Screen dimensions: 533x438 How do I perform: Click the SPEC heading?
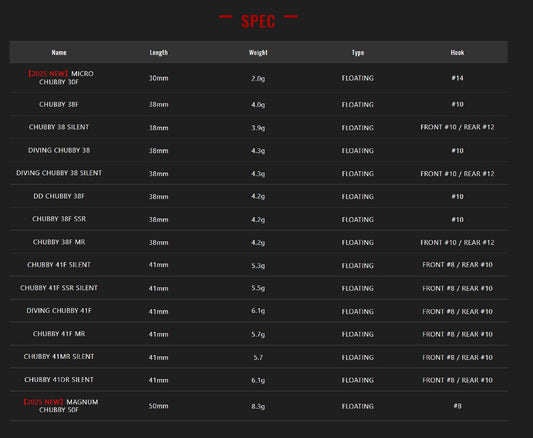point(258,21)
